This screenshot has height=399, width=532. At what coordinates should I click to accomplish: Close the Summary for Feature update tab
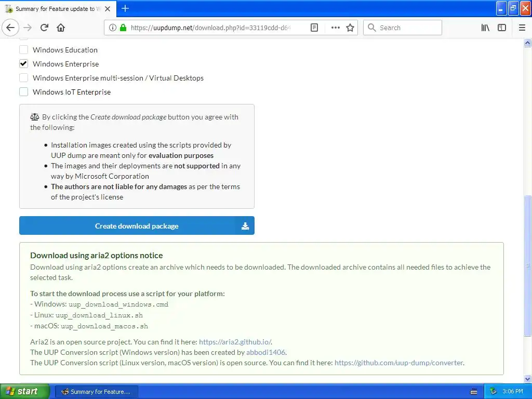(108, 9)
